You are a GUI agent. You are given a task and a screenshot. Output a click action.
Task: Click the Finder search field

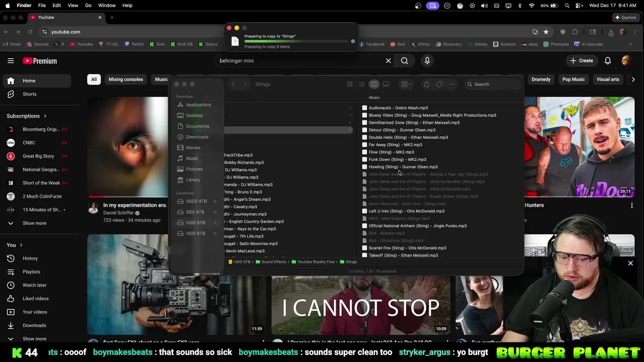coord(492,84)
